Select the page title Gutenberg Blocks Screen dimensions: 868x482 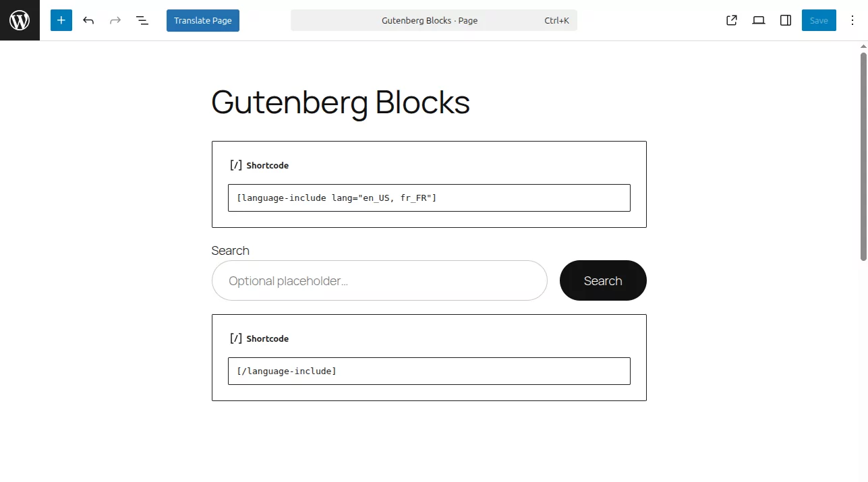pyautogui.click(x=340, y=102)
